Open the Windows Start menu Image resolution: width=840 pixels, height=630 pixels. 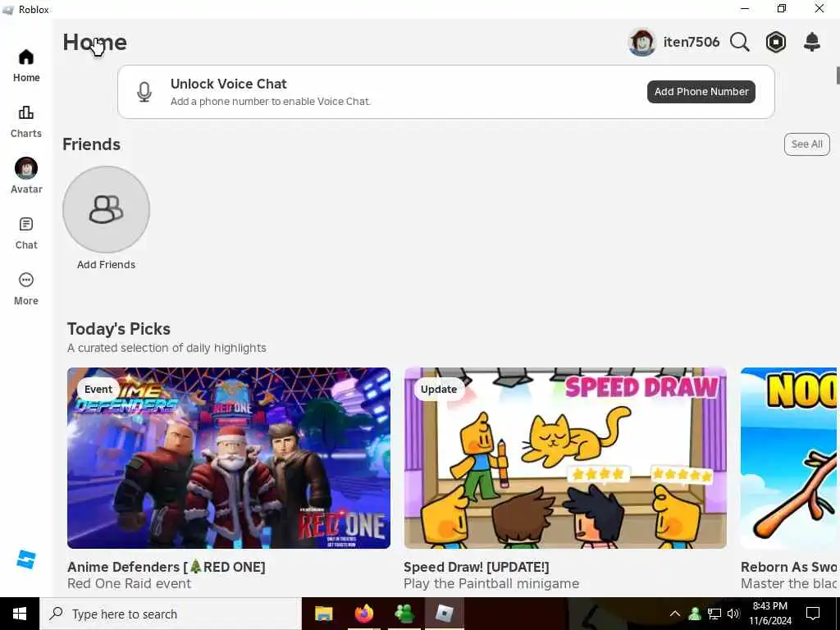coord(20,614)
